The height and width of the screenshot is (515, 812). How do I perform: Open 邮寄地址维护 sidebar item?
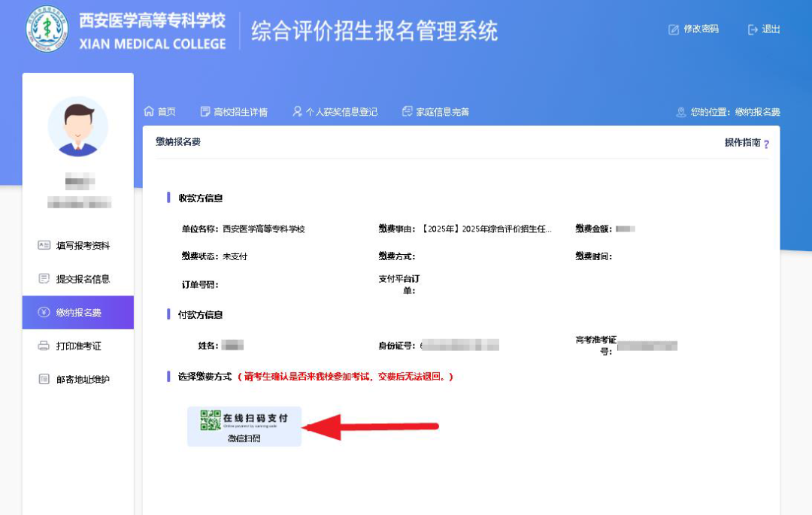(x=83, y=380)
